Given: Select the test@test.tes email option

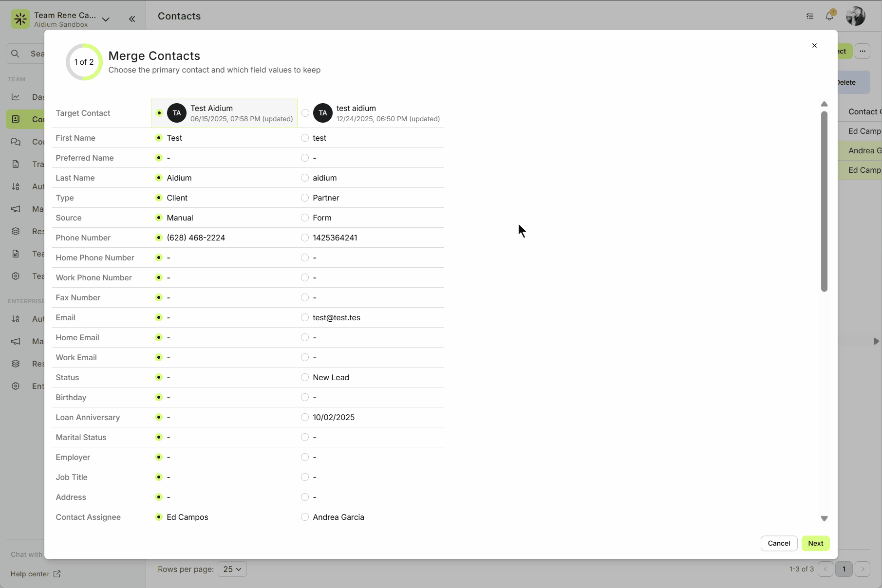Looking at the screenshot, I should 305,317.
